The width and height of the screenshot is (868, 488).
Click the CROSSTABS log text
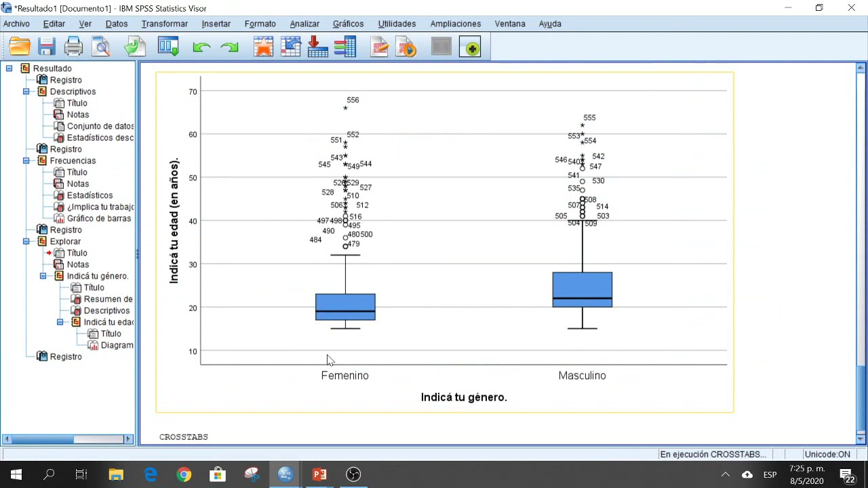tap(184, 437)
